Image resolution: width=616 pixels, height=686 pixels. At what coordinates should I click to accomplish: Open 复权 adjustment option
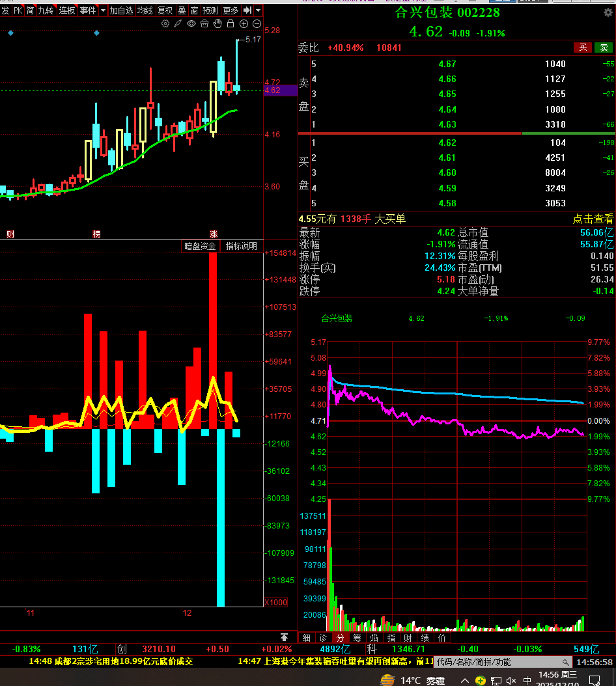click(x=165, y=10)
